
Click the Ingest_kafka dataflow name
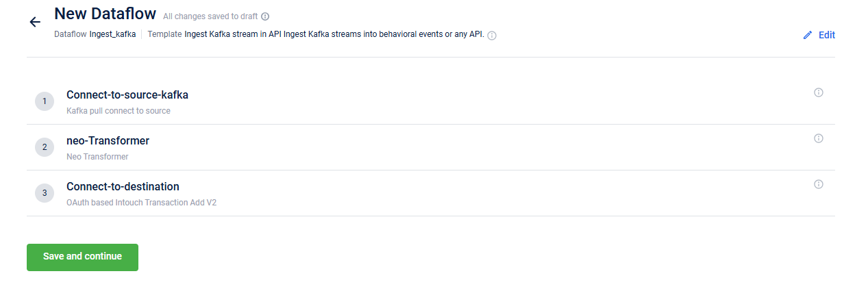coord(112,34)
